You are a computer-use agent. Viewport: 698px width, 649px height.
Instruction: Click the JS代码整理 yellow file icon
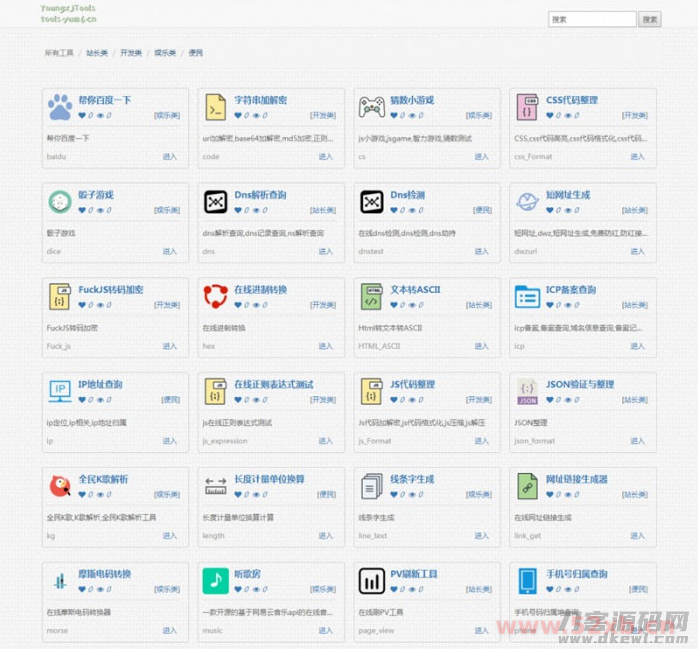point(372,392)
